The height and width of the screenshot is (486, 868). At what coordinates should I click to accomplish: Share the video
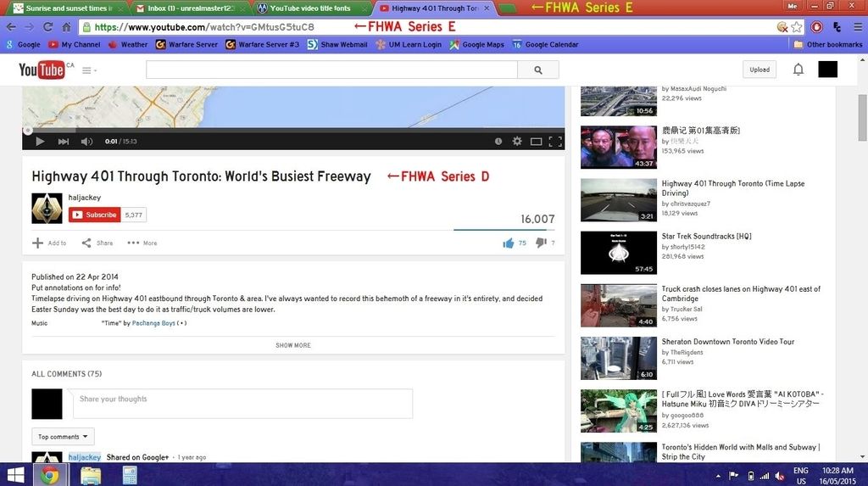pyautogui.click(x=97, y=243)
